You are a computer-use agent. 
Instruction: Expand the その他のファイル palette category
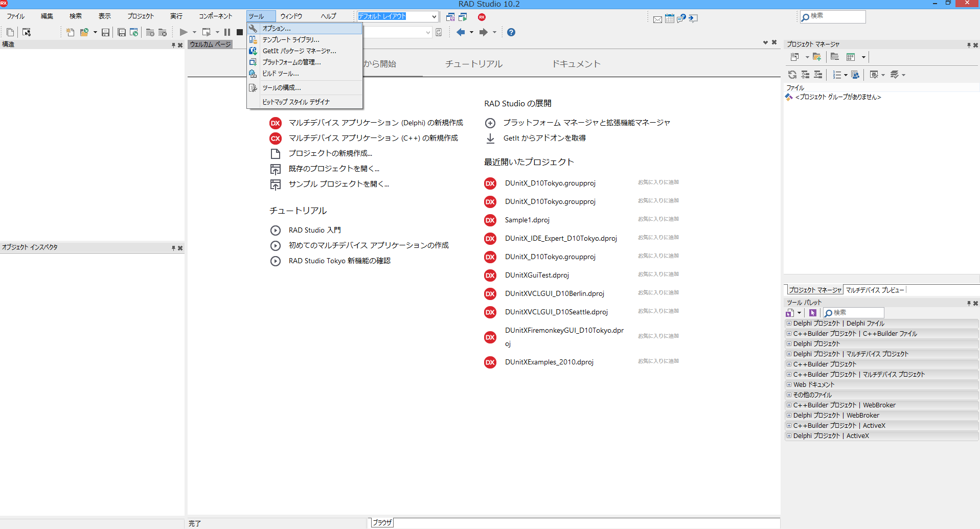(x=789, y=395)
